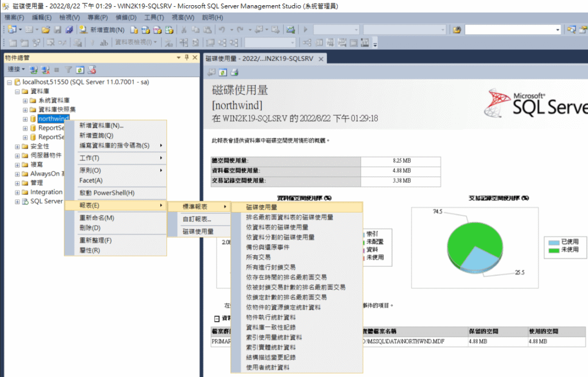The image size is (588, 377).
Task: Click the New Project icon in toolbar
Action: (12, 30)
